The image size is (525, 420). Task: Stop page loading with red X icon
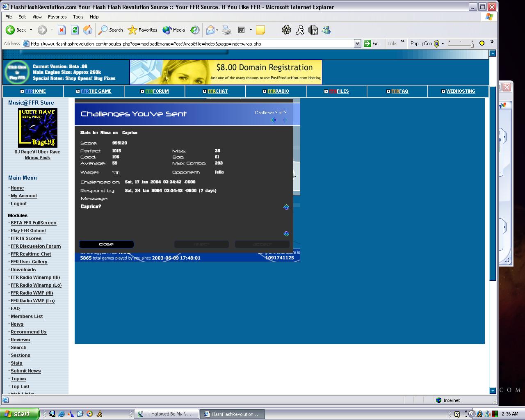click(x=62, y=30)
